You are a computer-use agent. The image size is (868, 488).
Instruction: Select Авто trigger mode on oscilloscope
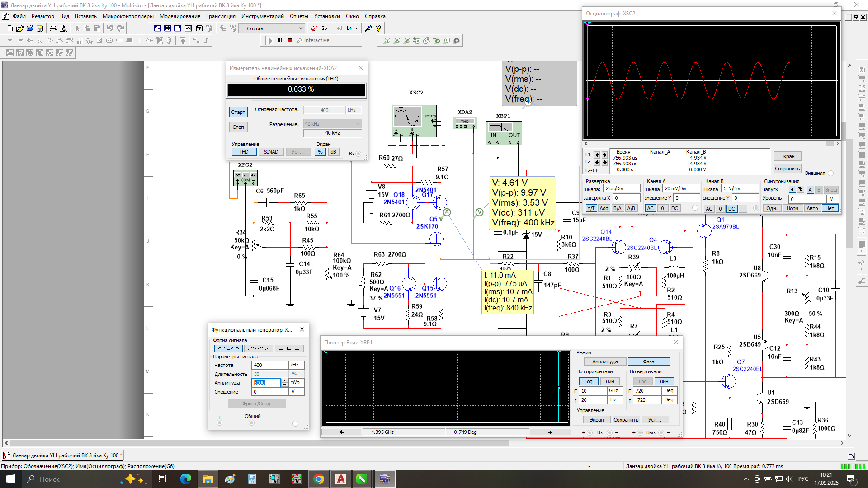(812, 208)
